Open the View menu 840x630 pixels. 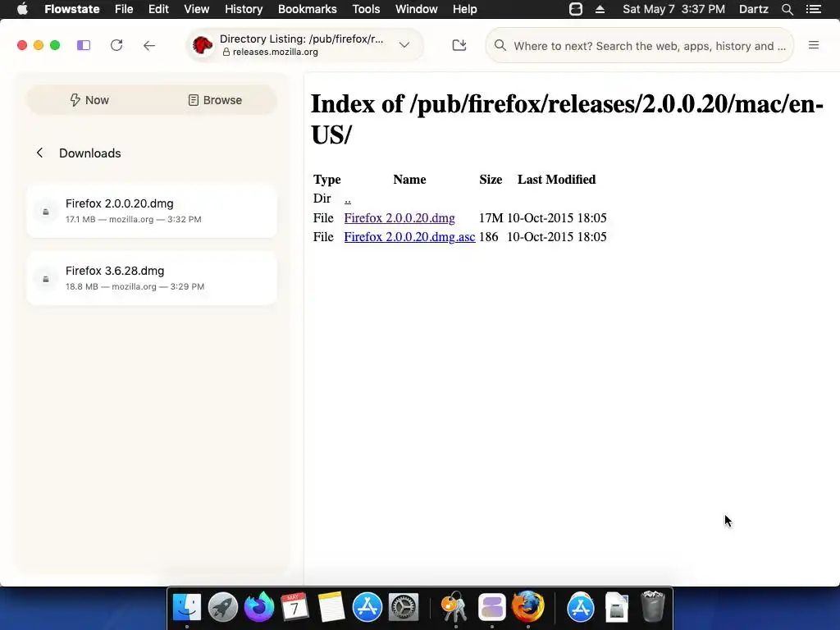click(197, 9)
